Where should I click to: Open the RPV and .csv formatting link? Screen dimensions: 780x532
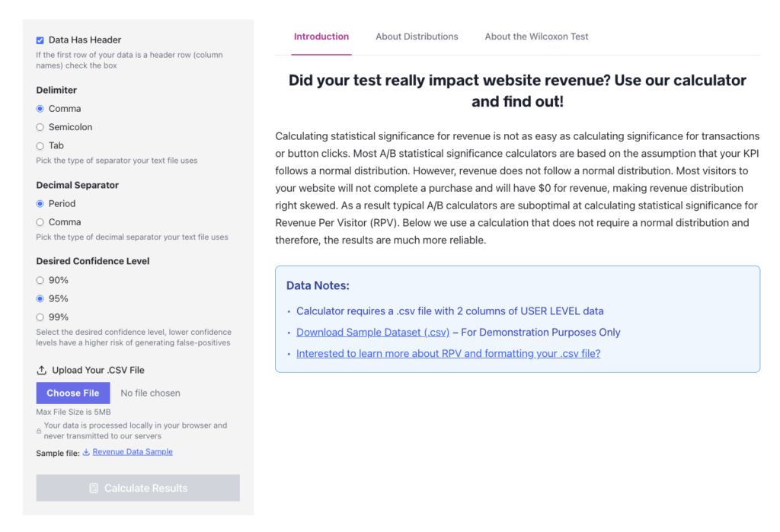[448, 354]
